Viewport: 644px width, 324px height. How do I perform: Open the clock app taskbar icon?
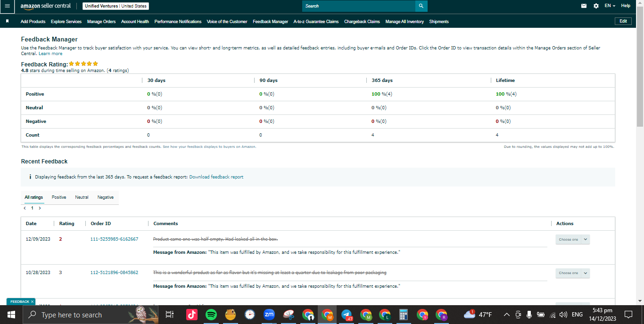[x=250, y=315]
